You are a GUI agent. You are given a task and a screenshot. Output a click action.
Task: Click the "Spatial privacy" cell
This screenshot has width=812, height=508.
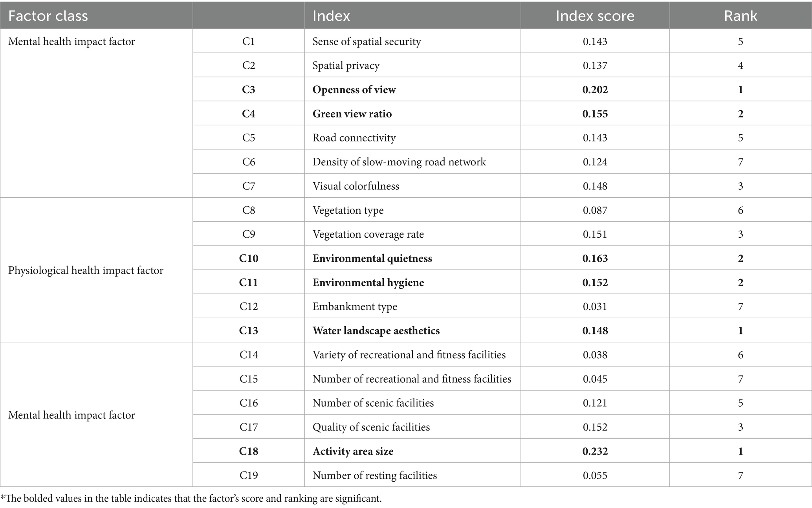(346, 66)
